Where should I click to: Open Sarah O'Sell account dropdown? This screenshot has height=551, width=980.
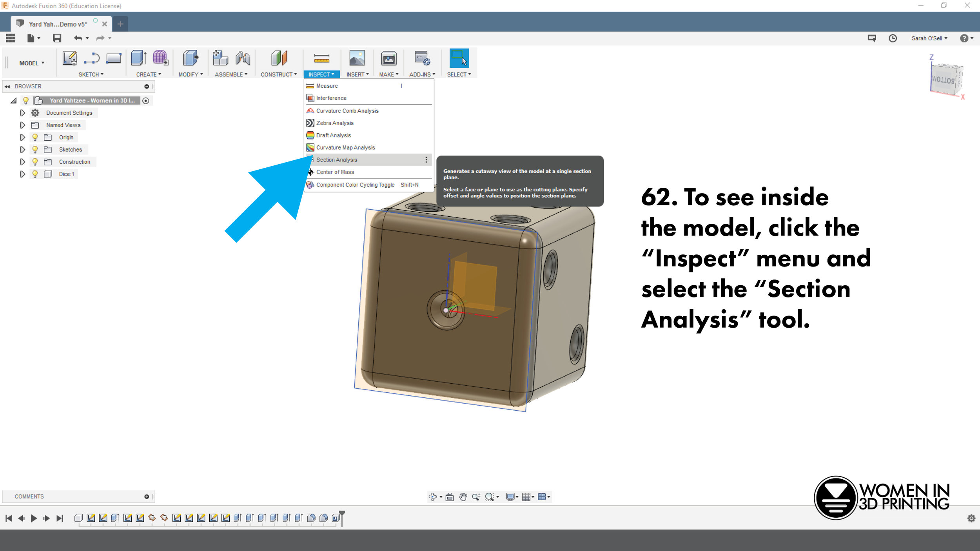929,38
